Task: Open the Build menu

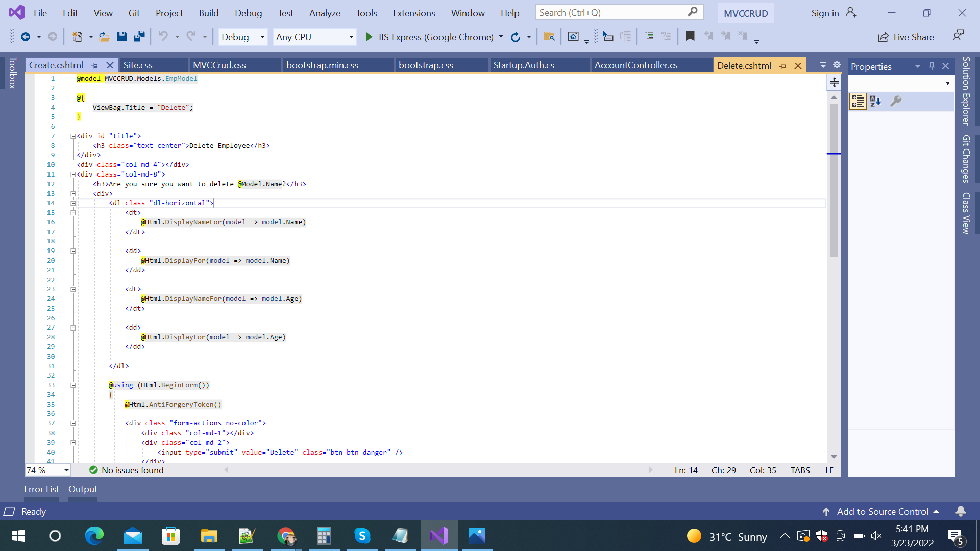Action: pos(209,13)
